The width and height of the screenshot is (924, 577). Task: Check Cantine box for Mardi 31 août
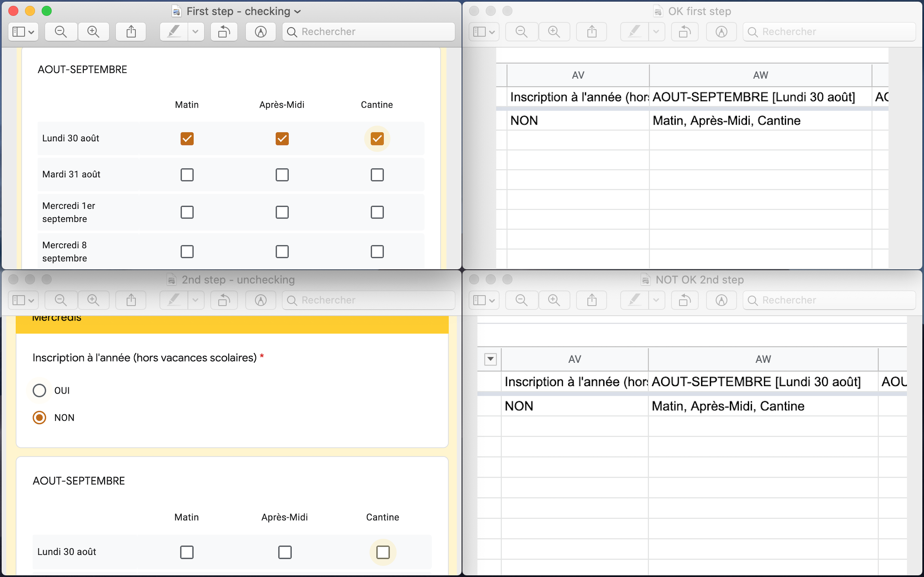pos(377,175)
